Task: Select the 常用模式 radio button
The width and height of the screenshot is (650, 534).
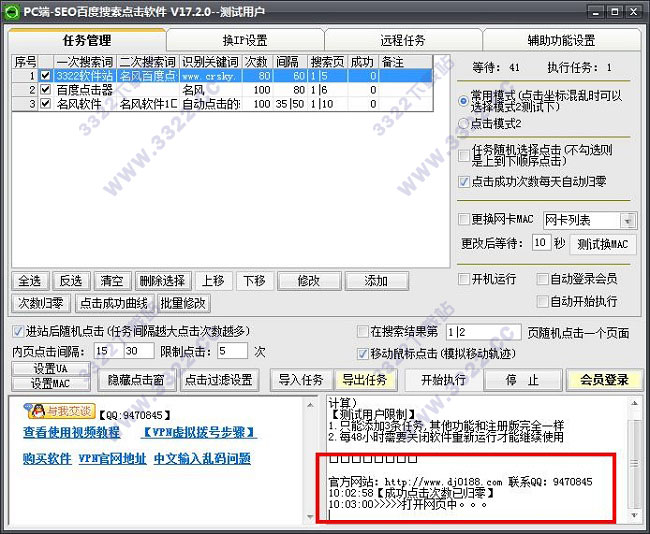Action: 463,101
